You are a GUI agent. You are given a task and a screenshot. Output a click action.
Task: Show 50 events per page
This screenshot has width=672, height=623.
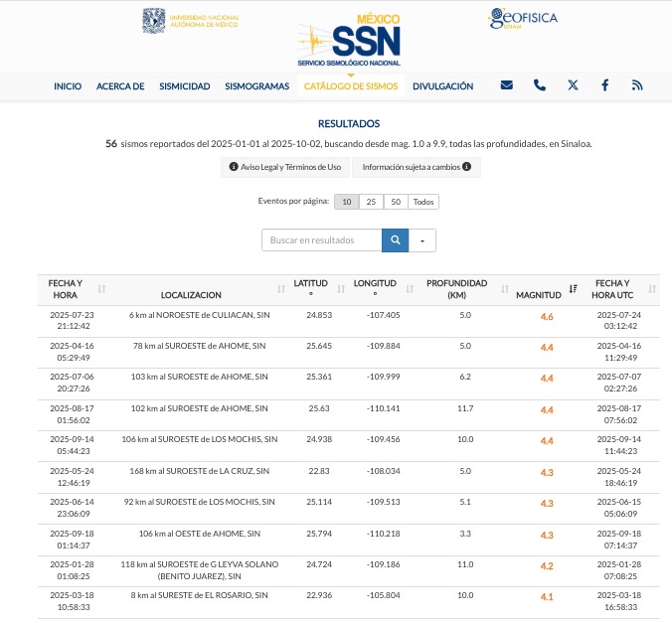396,202
